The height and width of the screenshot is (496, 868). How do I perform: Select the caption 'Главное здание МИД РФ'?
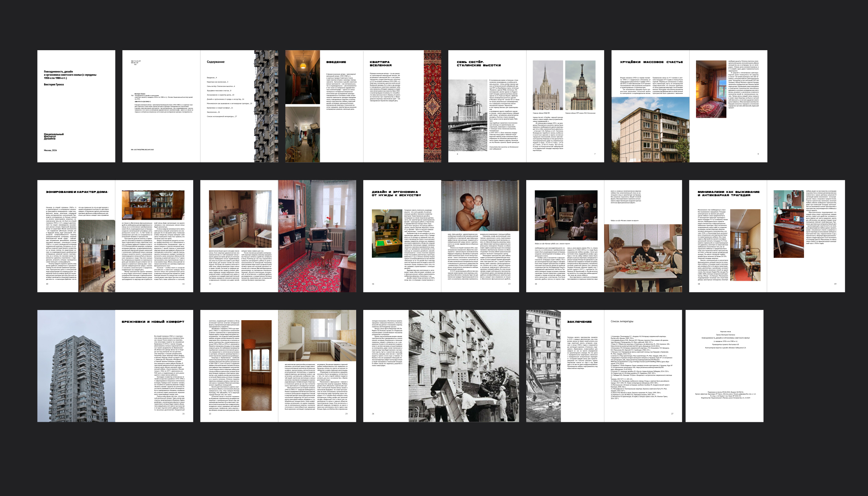click(x=541, y=113)
